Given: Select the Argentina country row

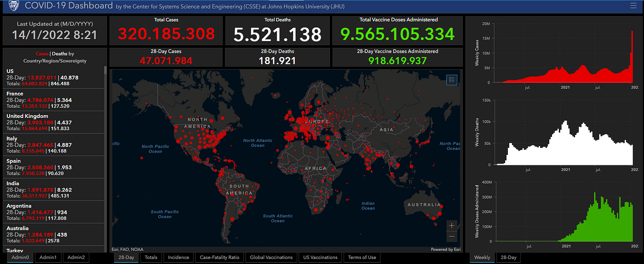Looking at the screenshot, I should (x=54, y=212).
